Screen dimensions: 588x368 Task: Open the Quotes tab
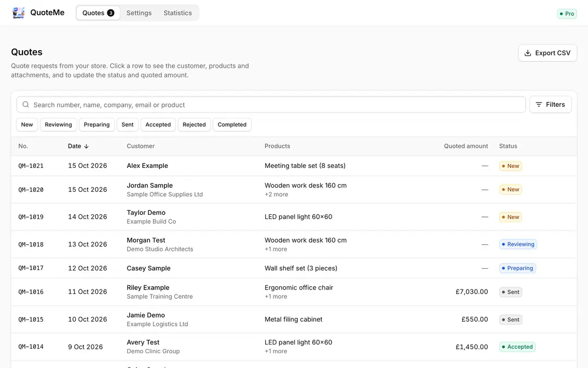pos(98,13)
